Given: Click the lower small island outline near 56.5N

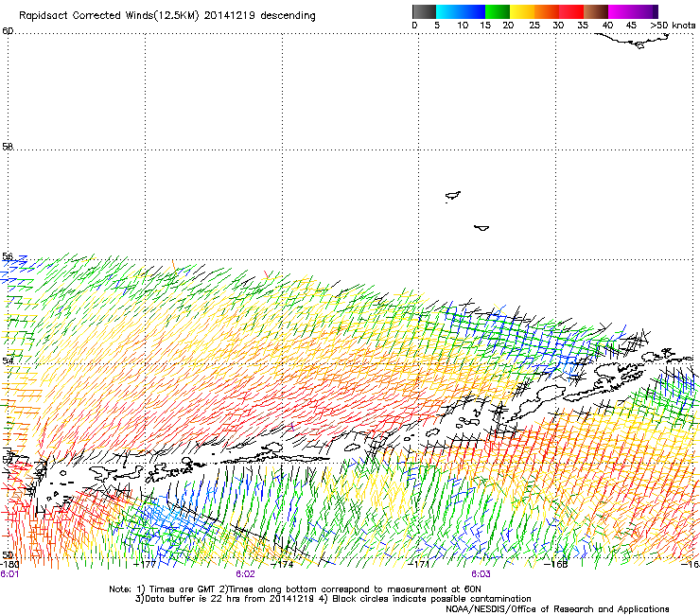Looking at the screenshot, I should pos(481,228).
